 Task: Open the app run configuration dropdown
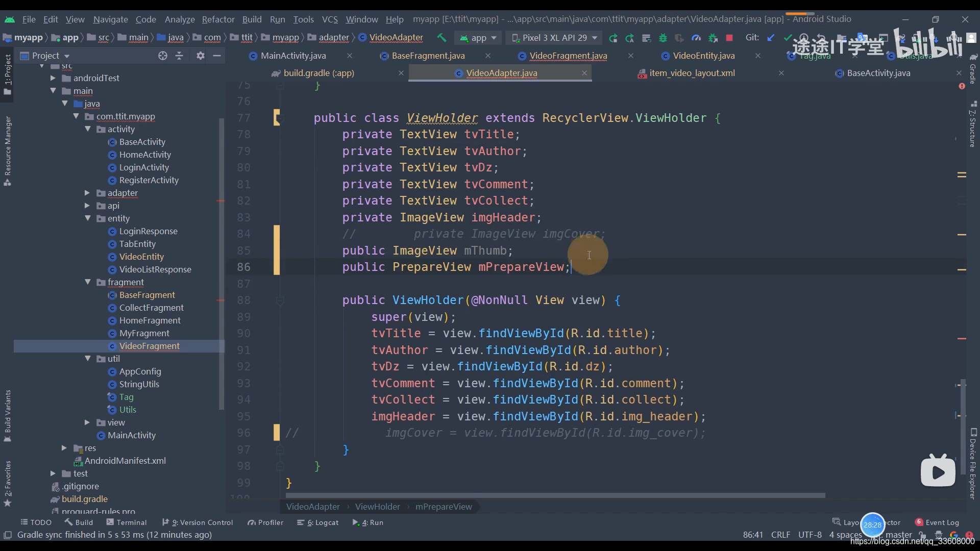point(478,38)
